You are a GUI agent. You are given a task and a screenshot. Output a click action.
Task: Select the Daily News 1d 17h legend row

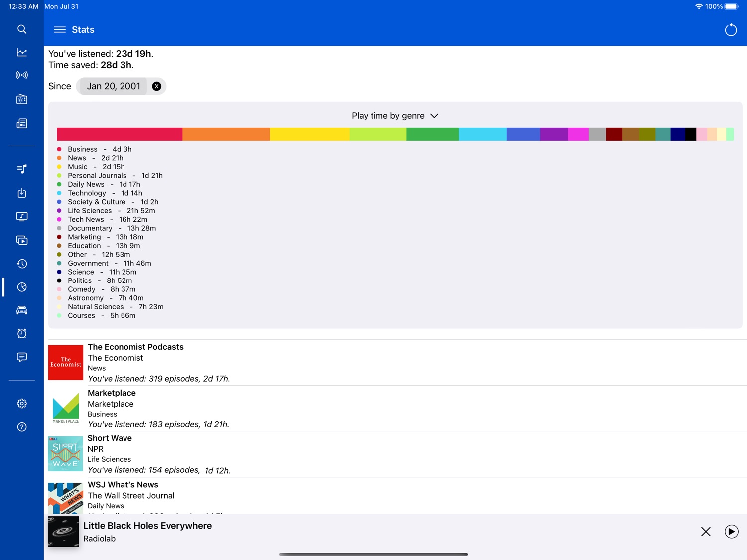click(x=99, y=184)
